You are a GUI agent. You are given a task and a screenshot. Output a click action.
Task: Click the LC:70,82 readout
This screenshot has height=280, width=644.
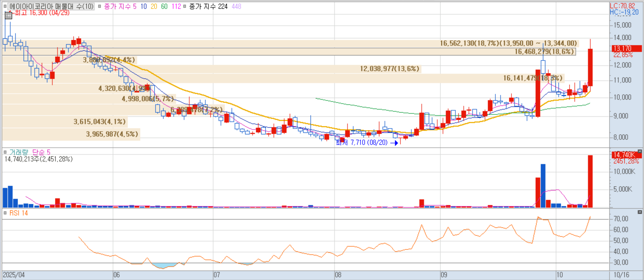623,6
